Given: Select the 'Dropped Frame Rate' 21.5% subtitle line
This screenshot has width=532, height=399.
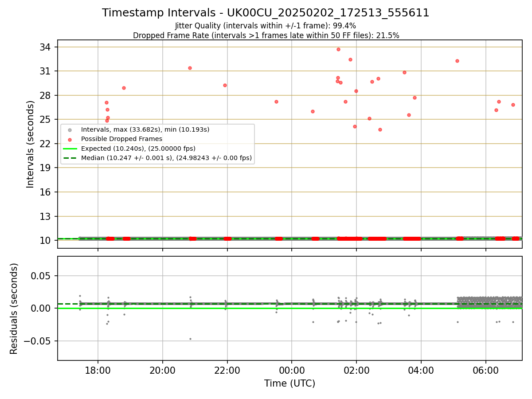Looking at the screenshot, I should pyautogui.click(x=266, y=35).
